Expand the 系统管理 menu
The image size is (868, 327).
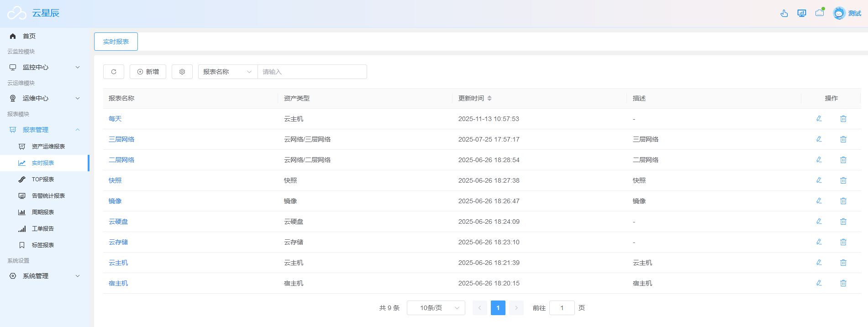pos(45,276)
